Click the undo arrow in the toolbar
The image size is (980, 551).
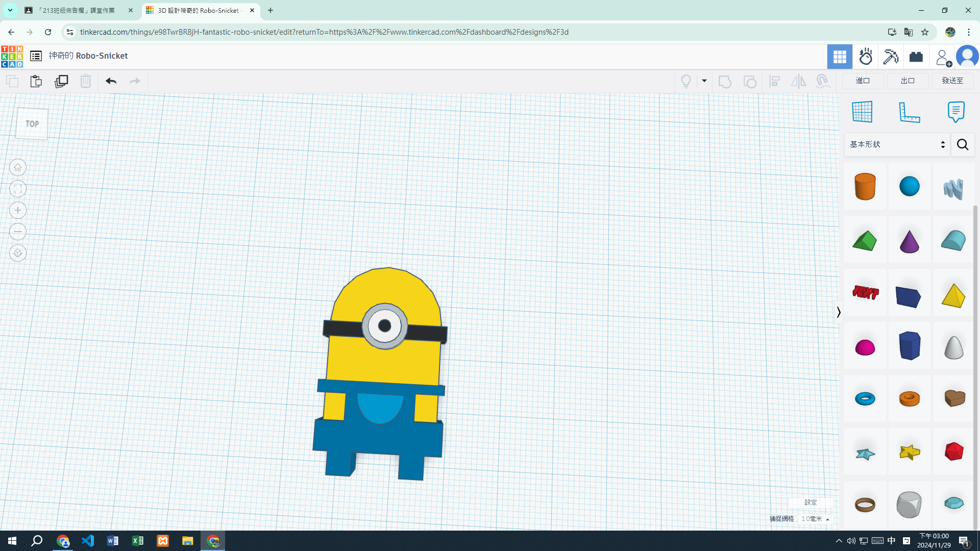click(111, 81)
